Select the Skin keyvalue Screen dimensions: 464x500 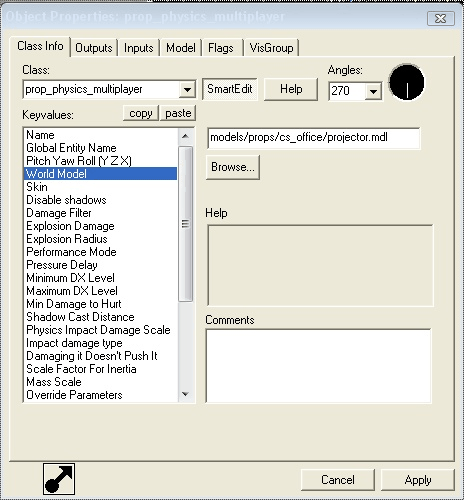pos(101,187)
